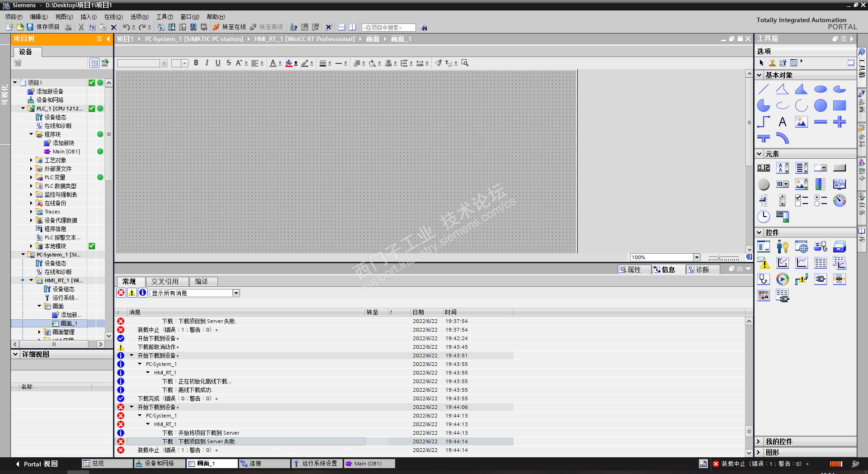This screenshot has width=868, height=474.
Task: Click the background fill color button
Action: (x=289, y=63)
